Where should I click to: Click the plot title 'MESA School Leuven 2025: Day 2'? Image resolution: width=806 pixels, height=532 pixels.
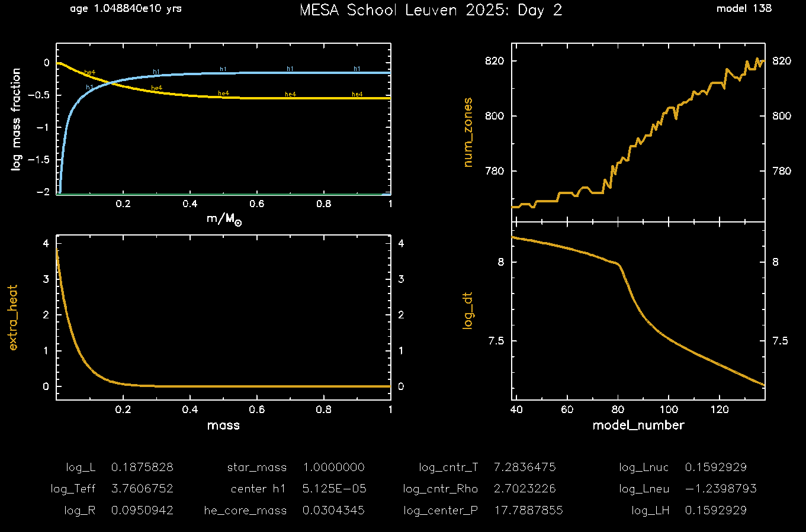[x=431, y=10]
